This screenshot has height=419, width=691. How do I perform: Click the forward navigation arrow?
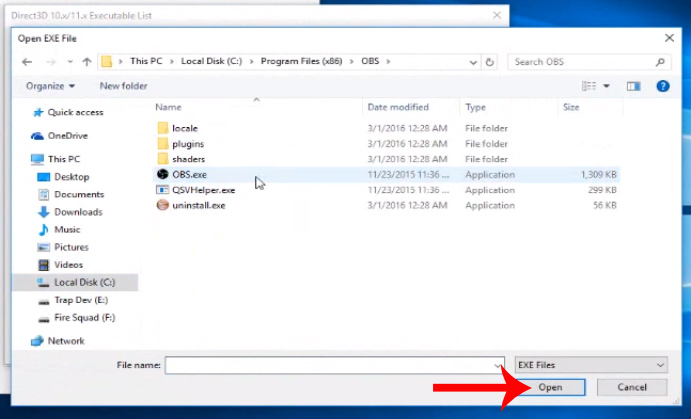51,62
